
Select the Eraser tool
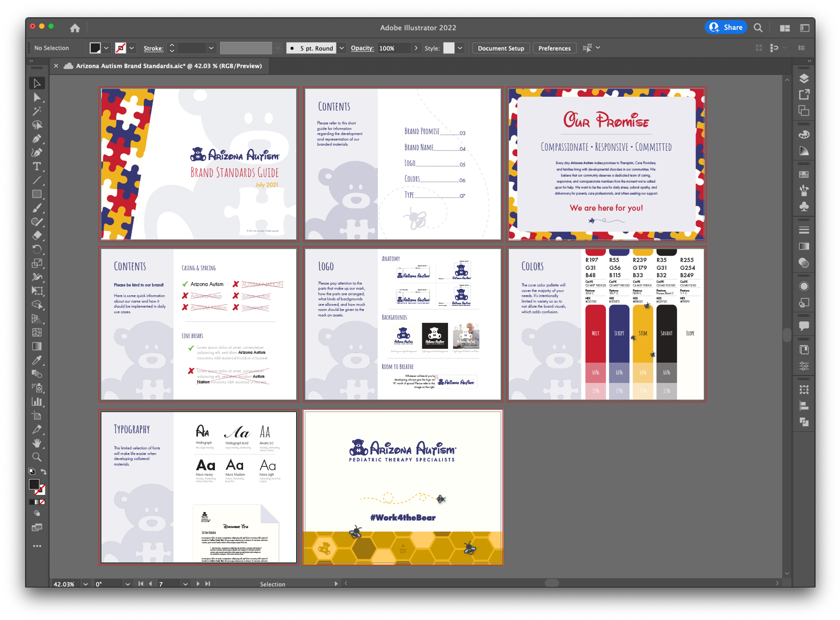point(37,236)
